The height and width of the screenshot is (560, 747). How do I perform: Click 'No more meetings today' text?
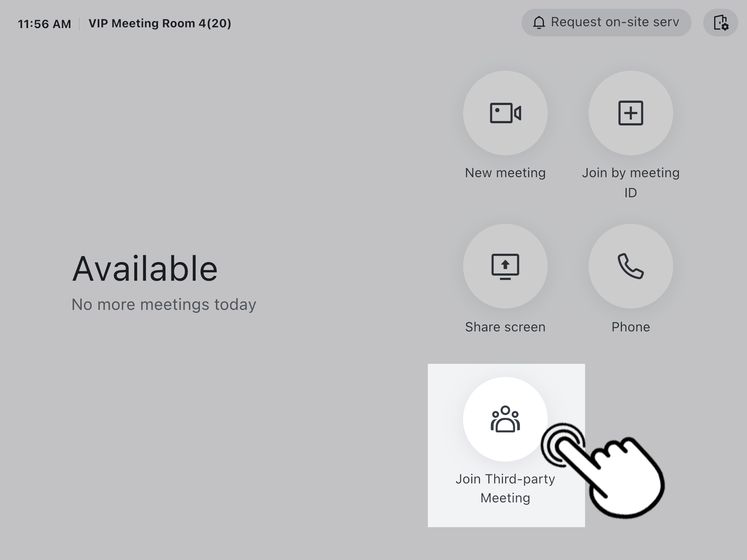[x=164, y=304]
